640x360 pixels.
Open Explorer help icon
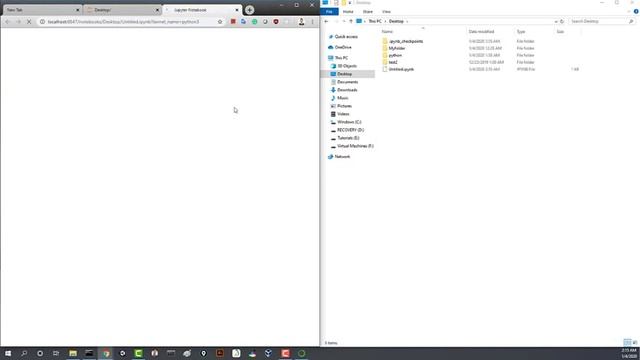(x=636, y=12)
